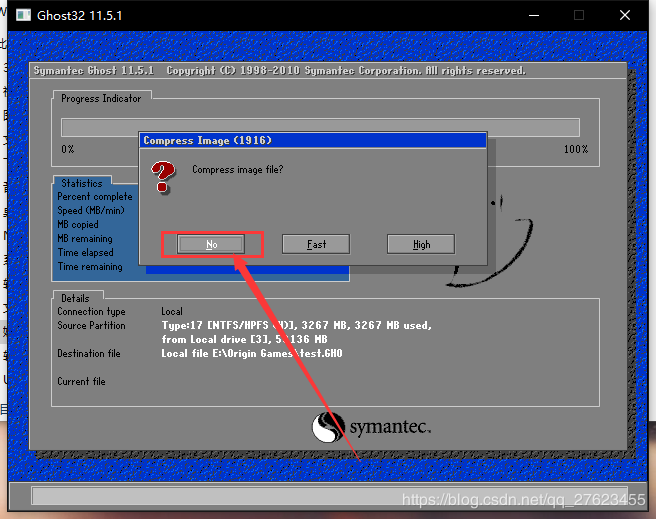Click the 'Connection type' label
The height and width of the screenshot is (519, 656).
coord(91,312)
